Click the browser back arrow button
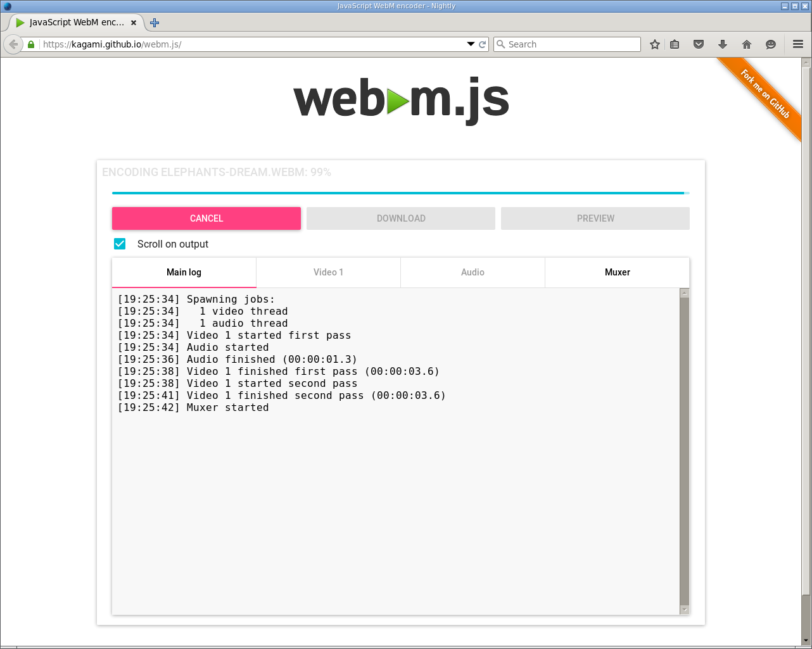The width and height of the screenshot is (812, 649). tap(13, 44)
